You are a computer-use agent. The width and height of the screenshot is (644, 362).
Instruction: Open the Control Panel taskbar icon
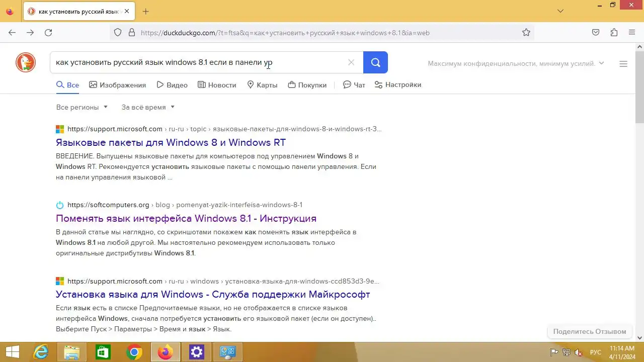[228, 352]
